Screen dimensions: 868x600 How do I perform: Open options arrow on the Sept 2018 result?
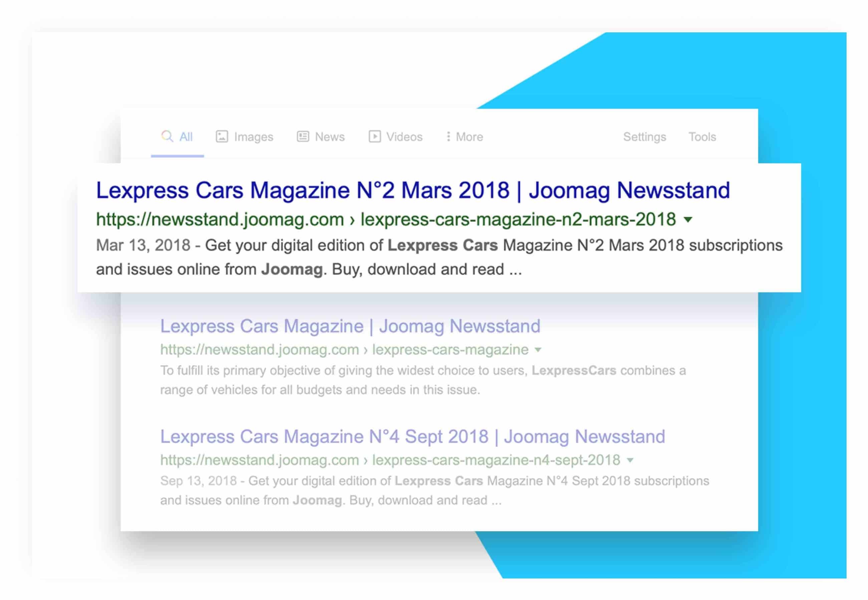pyautogui.click(x=630, y=460)
